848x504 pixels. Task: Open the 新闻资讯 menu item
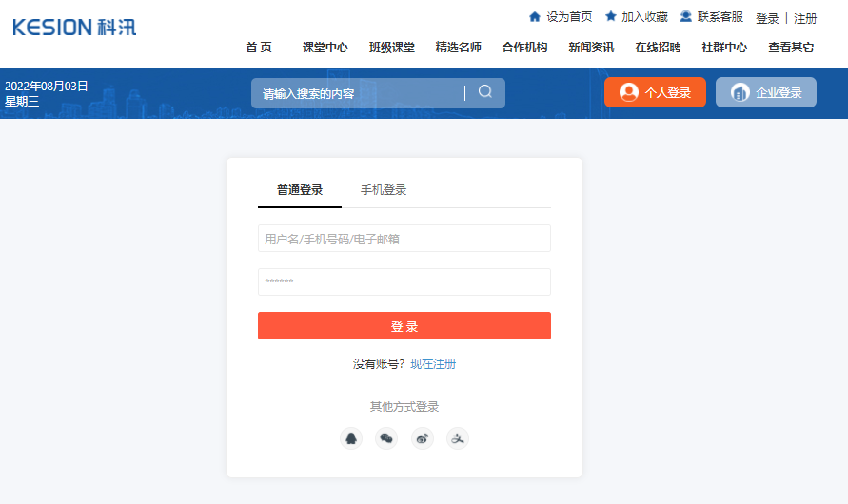tap(591, 48)
